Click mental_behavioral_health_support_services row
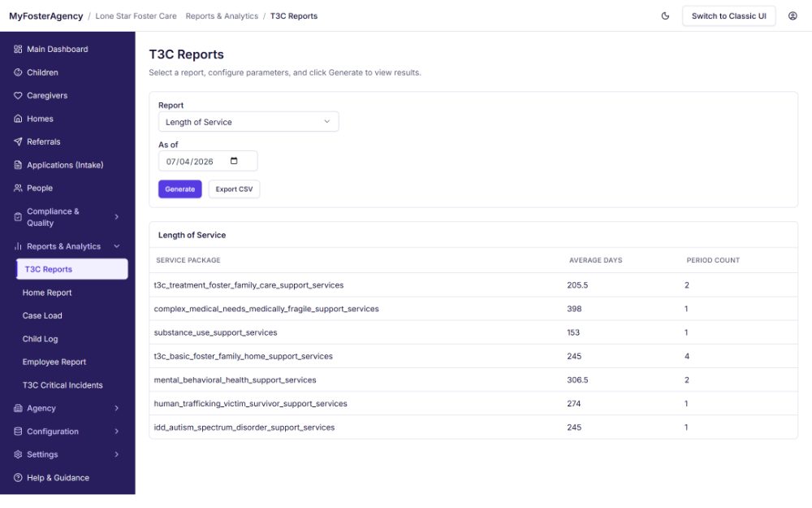 coord(473,380)
